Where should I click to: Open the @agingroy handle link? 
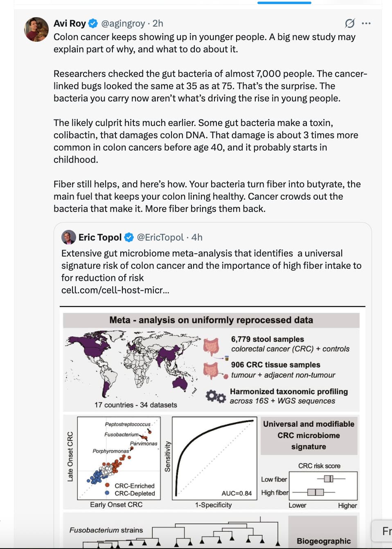123,23
